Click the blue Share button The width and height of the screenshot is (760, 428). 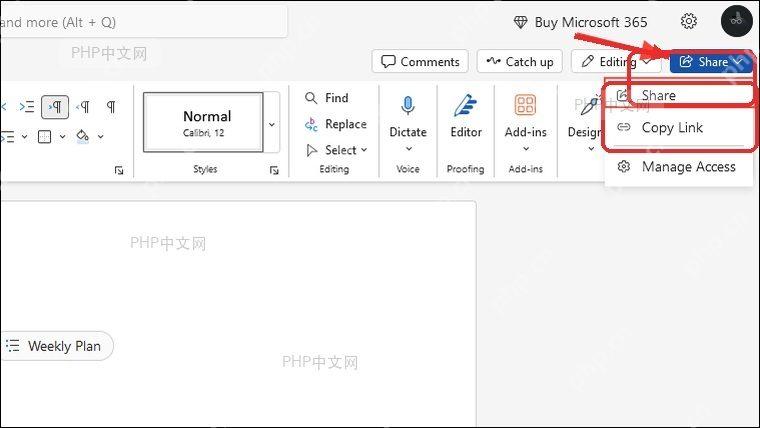[x=711, y=62]
